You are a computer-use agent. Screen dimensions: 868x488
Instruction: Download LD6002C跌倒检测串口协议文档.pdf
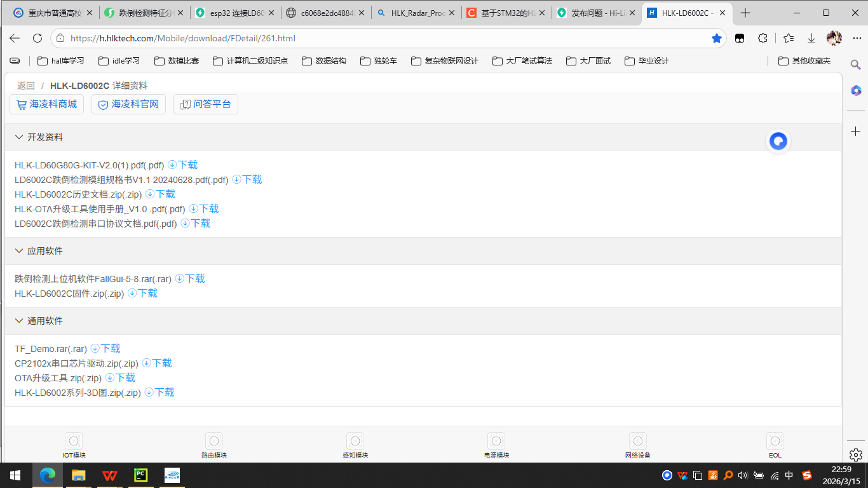tap(196, 224)
